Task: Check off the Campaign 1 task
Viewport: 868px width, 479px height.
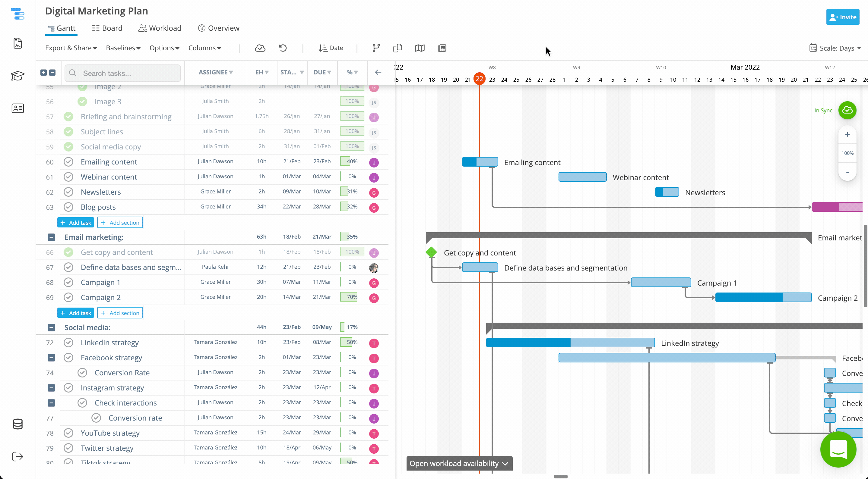Action: [68, 282]
